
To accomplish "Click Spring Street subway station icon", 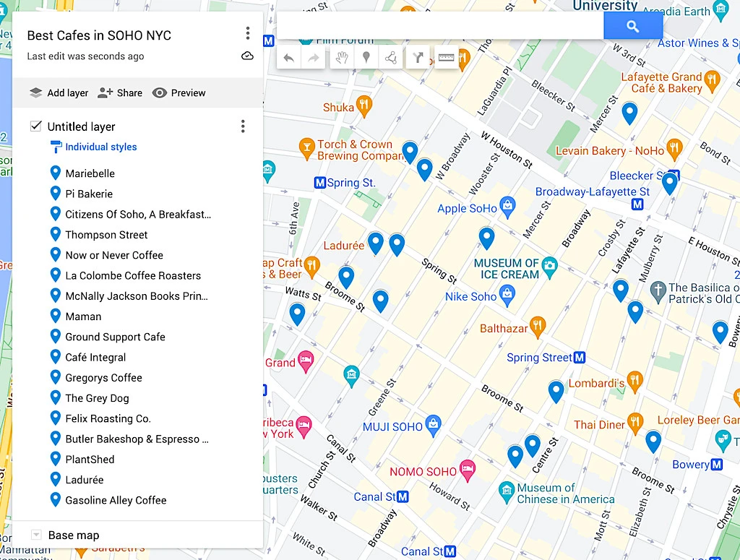I will [x=580, y=357].
